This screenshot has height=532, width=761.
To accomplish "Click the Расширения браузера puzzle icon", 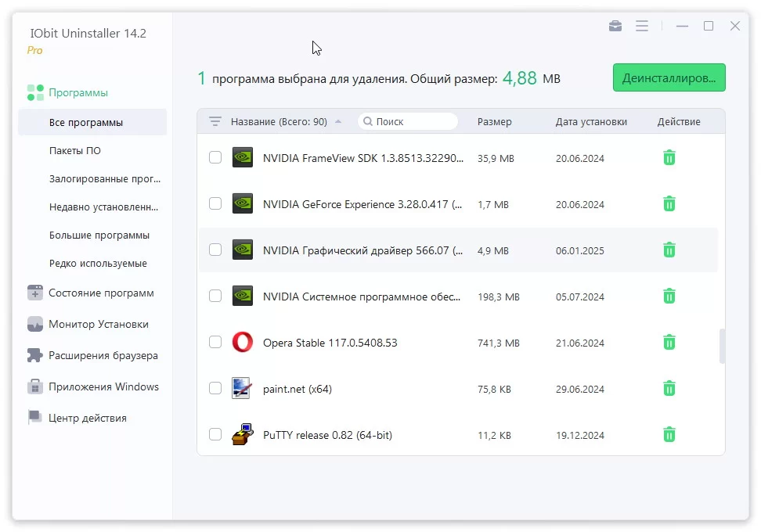I will (35, 355).
